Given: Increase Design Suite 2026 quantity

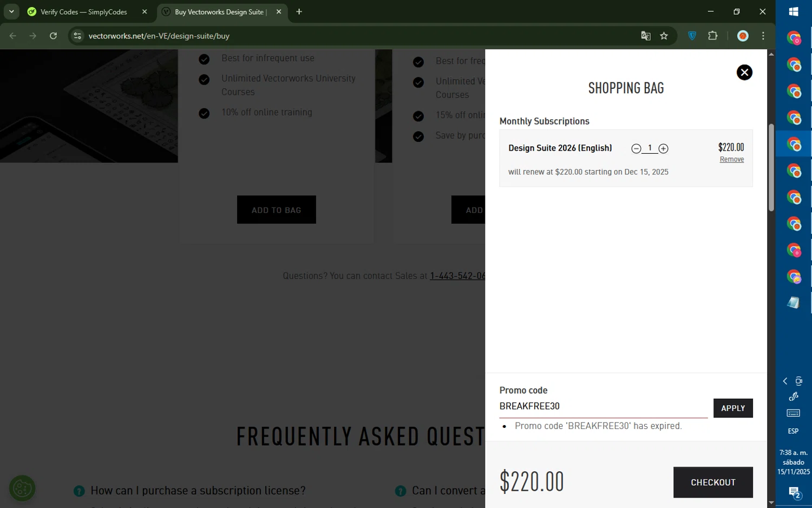Looking at the screenshot, I should click(663, 149).
